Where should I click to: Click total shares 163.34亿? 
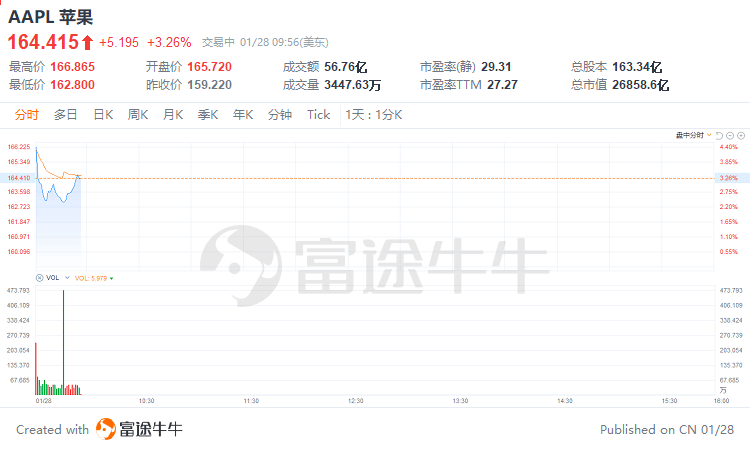tap(637, 67)
